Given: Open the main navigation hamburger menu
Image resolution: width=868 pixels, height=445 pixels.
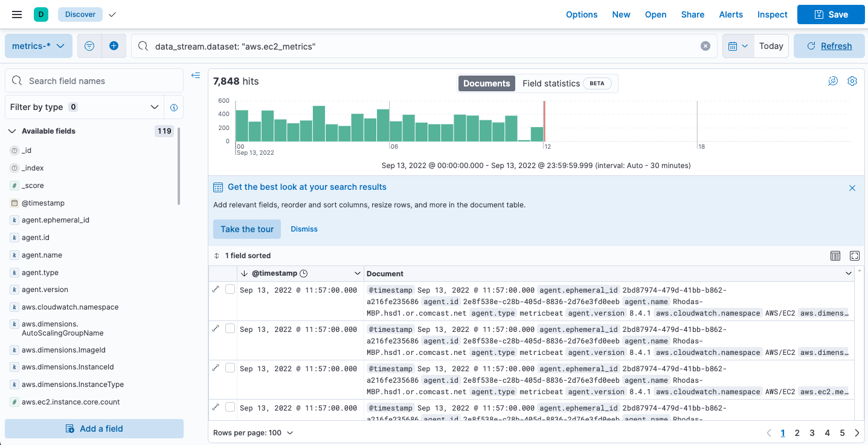Looking at the screenshot, I should 16,15.
